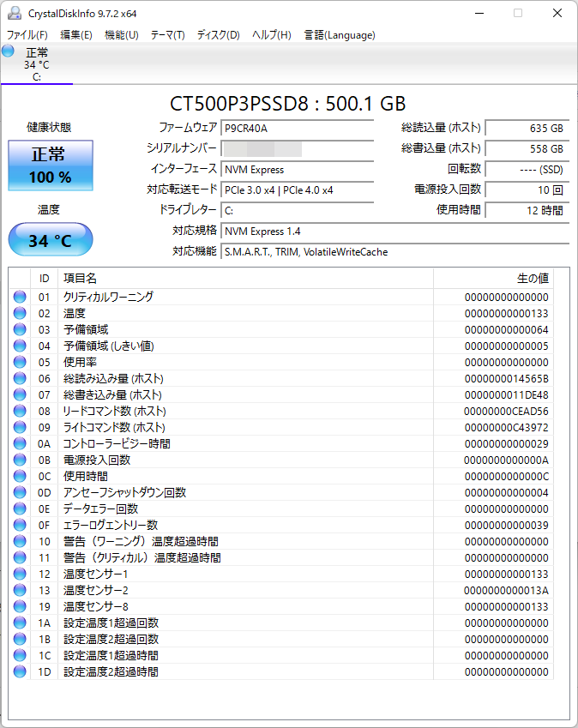Click status orb beside 設定温度2超過時間 row

(x=20, y=671)
